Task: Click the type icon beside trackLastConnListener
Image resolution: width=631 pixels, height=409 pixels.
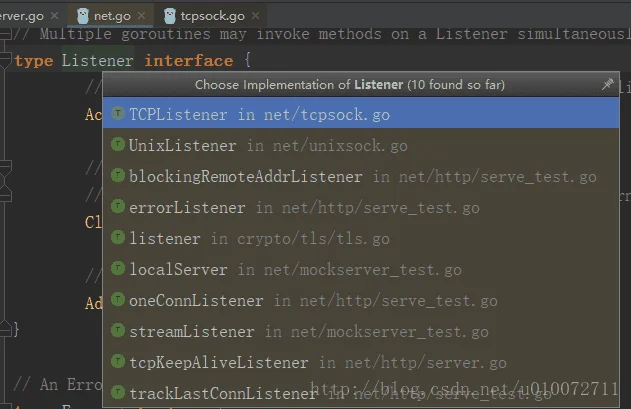Action: pos(118,392)
